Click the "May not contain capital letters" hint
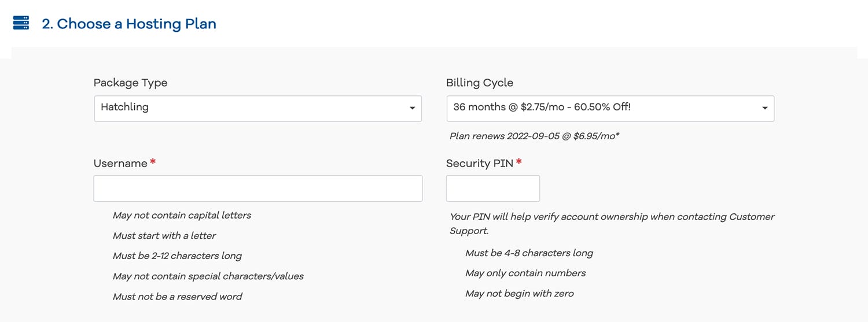Screen dimensions: 868x322 [x=182, y=215]
